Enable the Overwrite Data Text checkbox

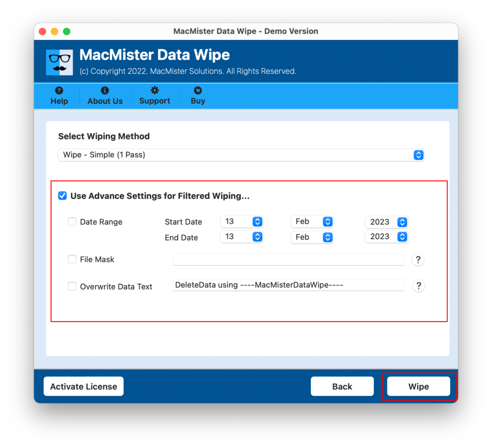tap(72, 287)
